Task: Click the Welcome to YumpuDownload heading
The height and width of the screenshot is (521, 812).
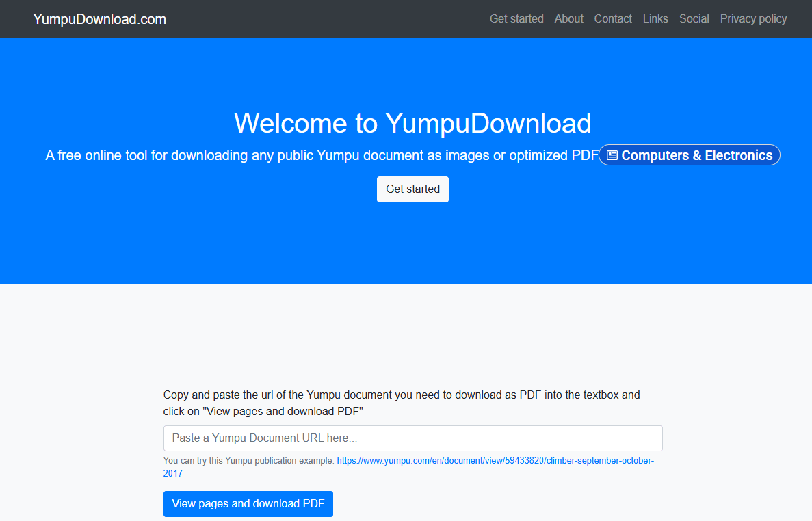Action: pos(412,123)
